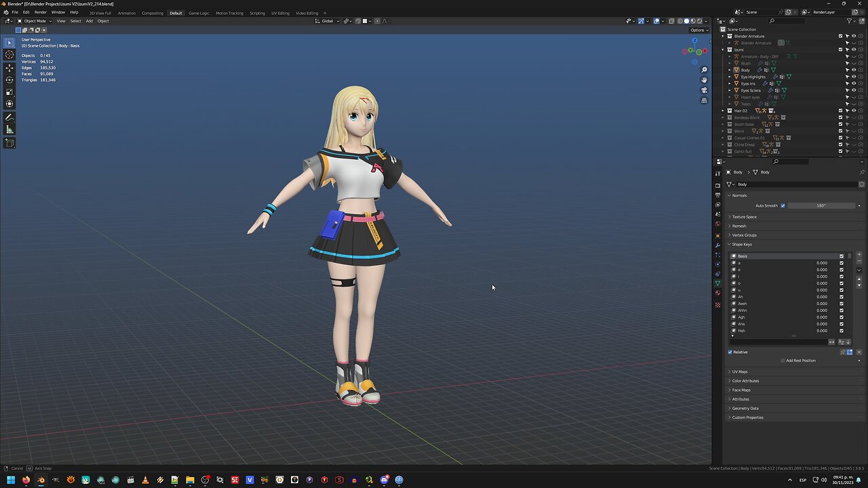Select the Measure tool
This screenshot has width=868, height=488.
[9, 129]
